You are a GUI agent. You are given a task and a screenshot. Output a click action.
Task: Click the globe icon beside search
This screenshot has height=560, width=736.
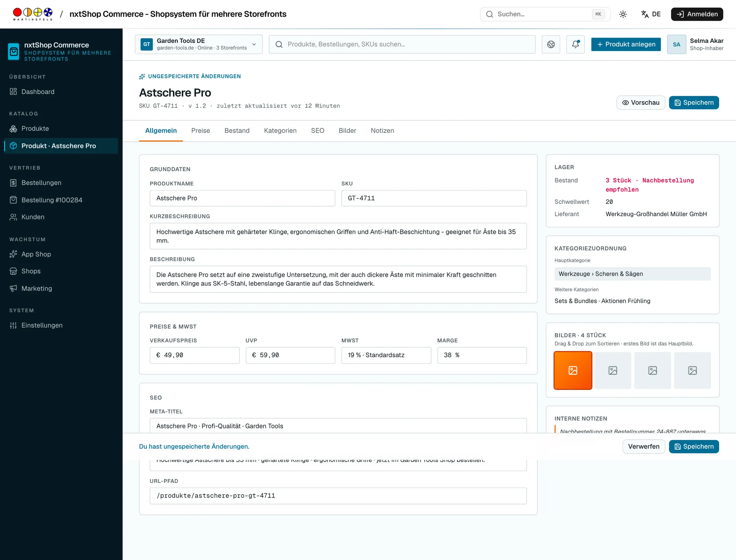tap(551, 44)
